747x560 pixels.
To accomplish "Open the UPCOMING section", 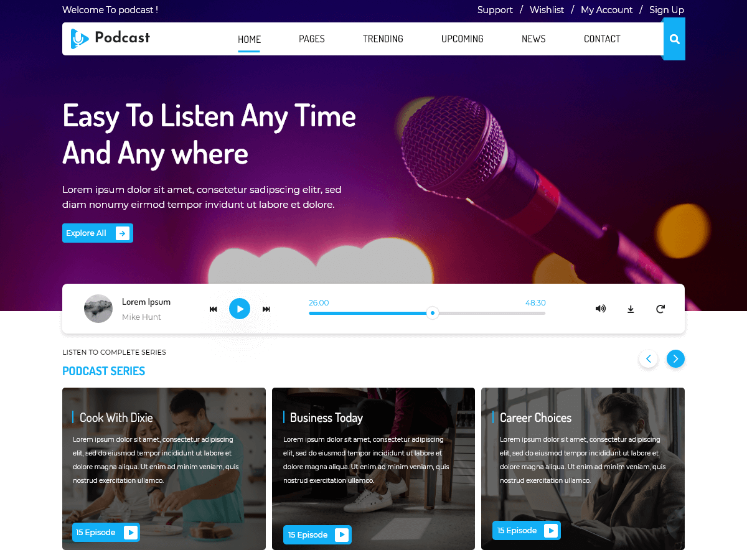I will tap(462, 39).
